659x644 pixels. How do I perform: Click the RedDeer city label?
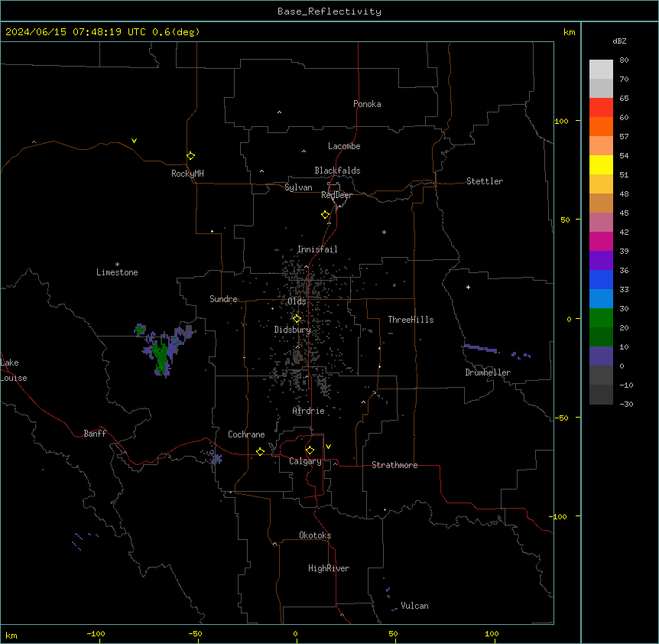pyautogui.click(x=336, y=195)
